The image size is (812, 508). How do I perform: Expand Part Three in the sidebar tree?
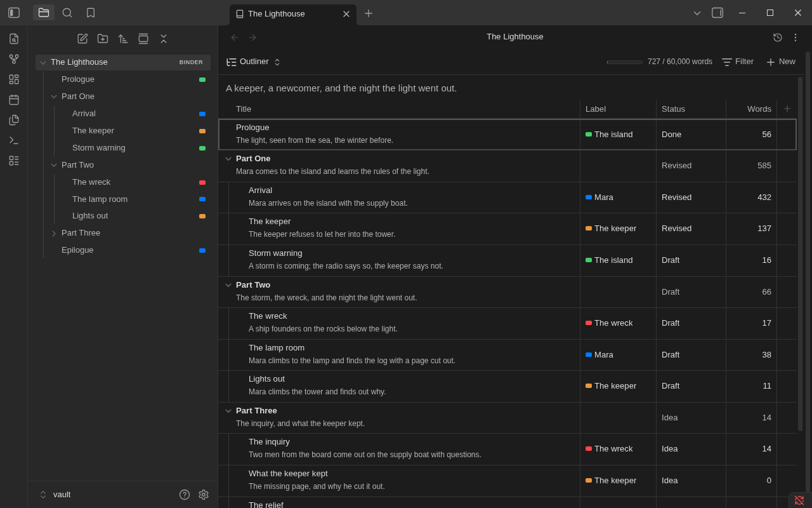point(54,233)
